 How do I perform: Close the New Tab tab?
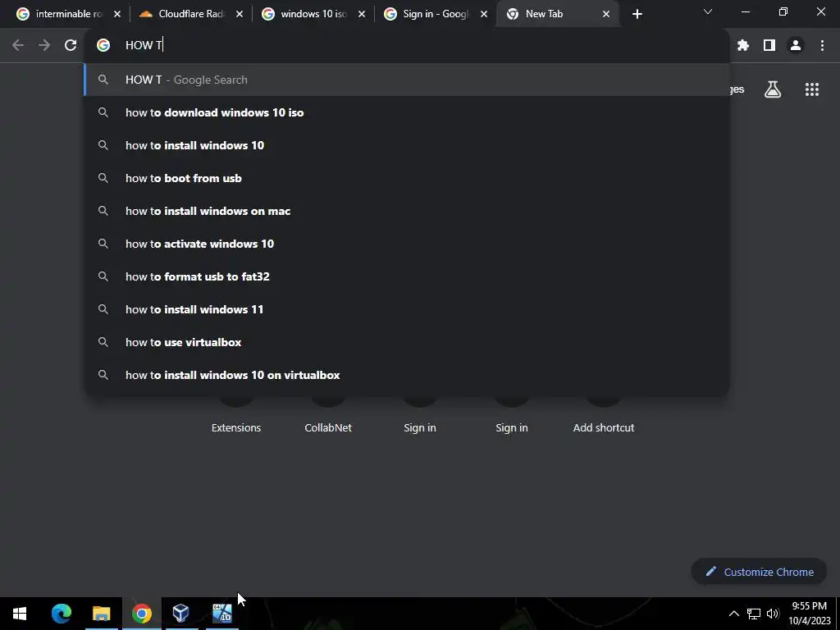click(x=606, y=15)
